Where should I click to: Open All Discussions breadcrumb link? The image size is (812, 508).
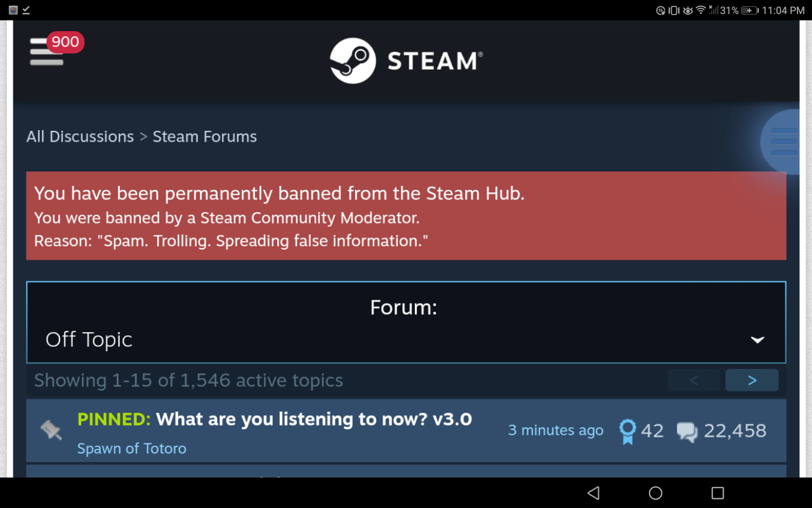(80, 137)
